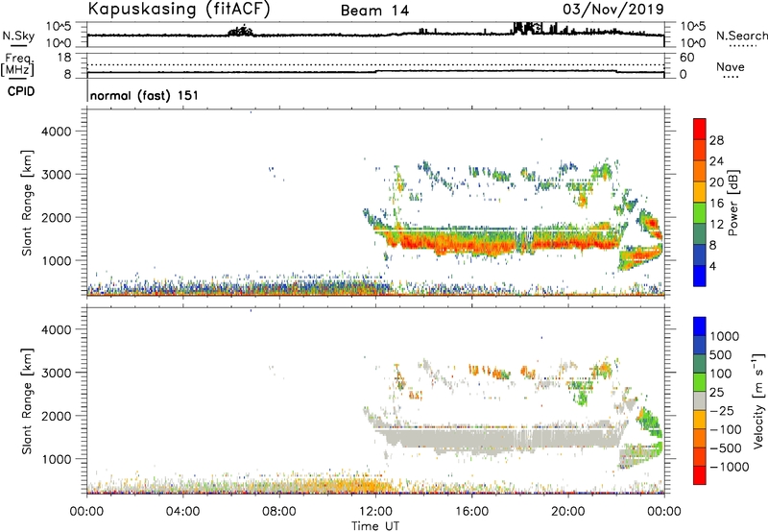Click the 'Kapuskasing (fitACF)' title text
Image resolution: width=768 pixels, height=532 pixels.
[179, 9]
